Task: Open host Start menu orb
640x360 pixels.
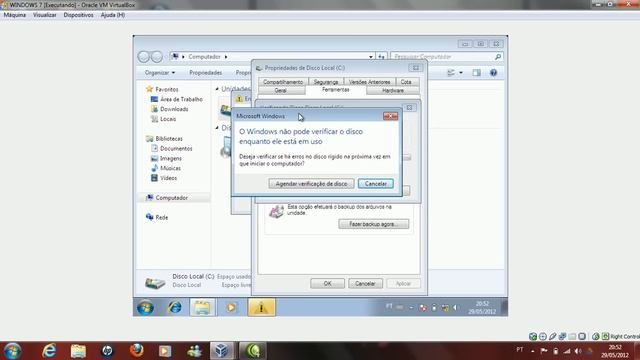Action: (12, 351)
